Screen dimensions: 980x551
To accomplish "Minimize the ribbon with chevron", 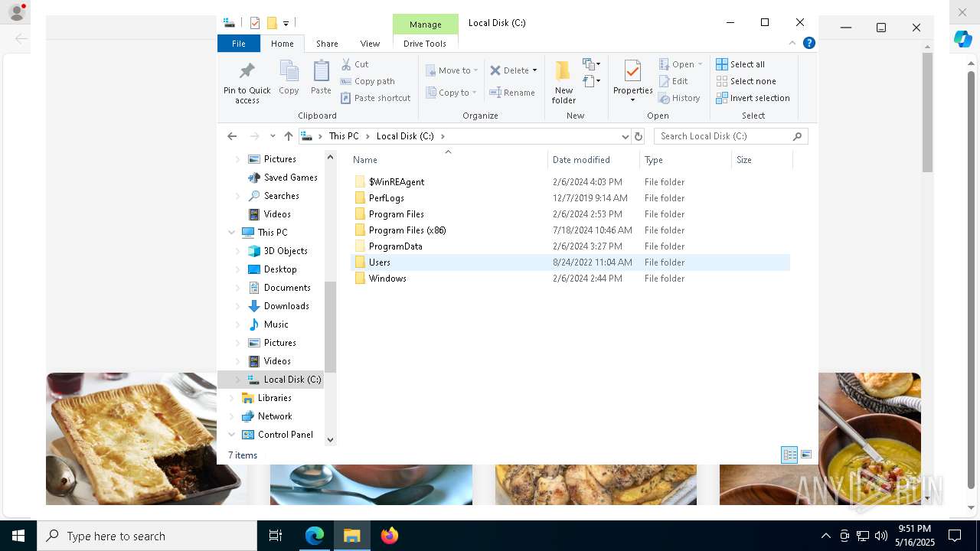I will (x=792, y=44).
